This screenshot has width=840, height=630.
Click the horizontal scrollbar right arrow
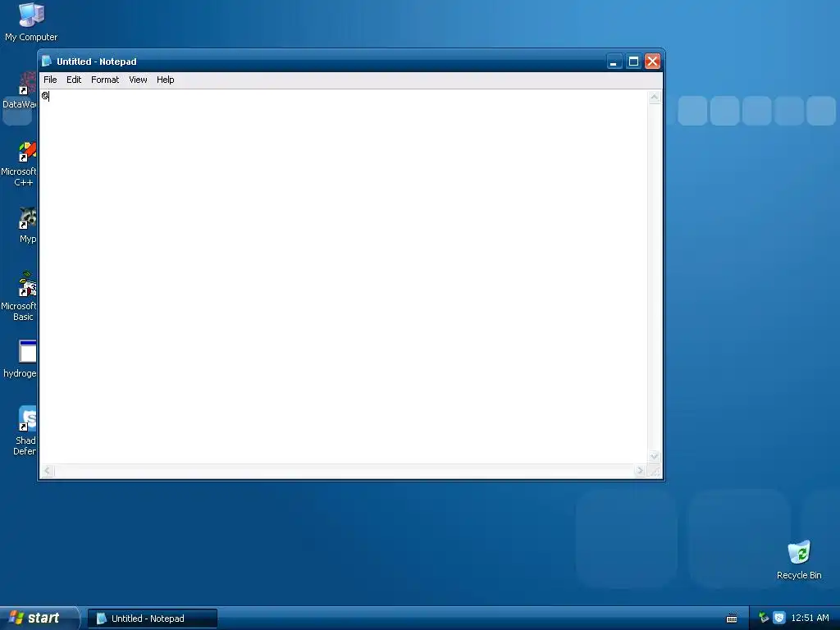tap(640, 470)
